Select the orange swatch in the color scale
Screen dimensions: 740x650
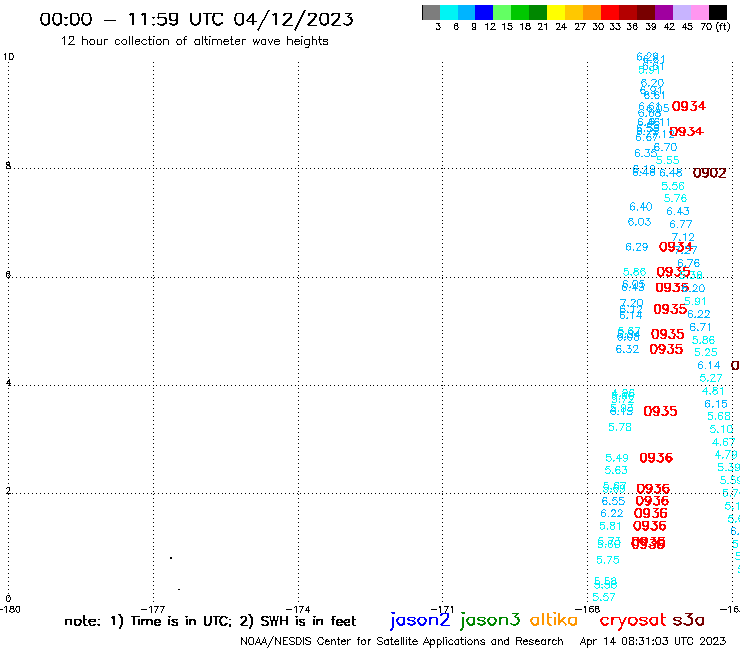point(592,12)
